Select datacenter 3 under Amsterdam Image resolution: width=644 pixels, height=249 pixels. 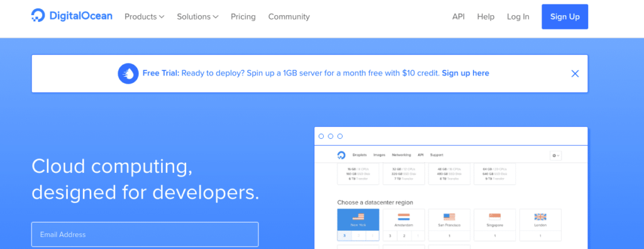[x=390, y=236]
